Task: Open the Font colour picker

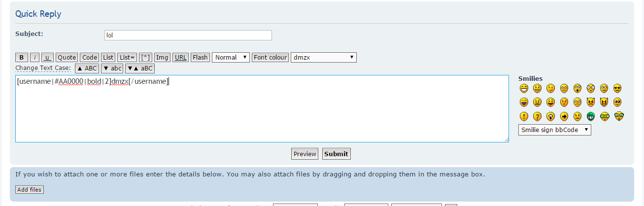Action: pyautogui.click(x=270, y=58)
